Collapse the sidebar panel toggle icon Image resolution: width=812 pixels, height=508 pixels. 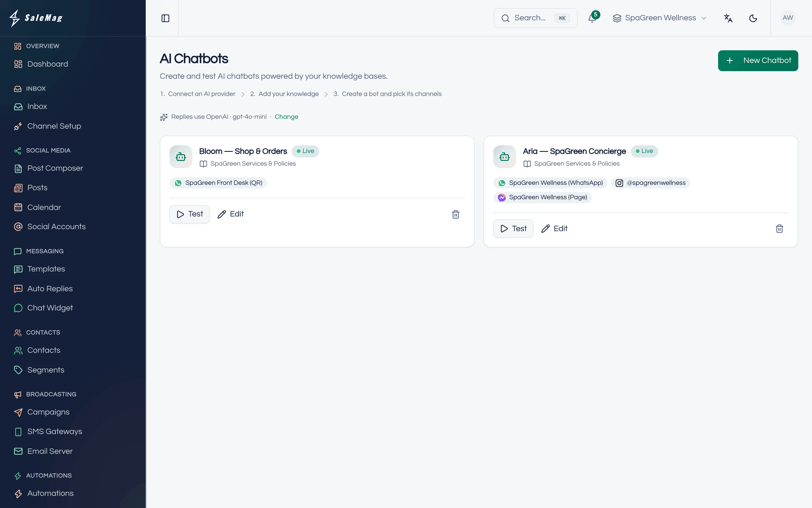[166, 18]
